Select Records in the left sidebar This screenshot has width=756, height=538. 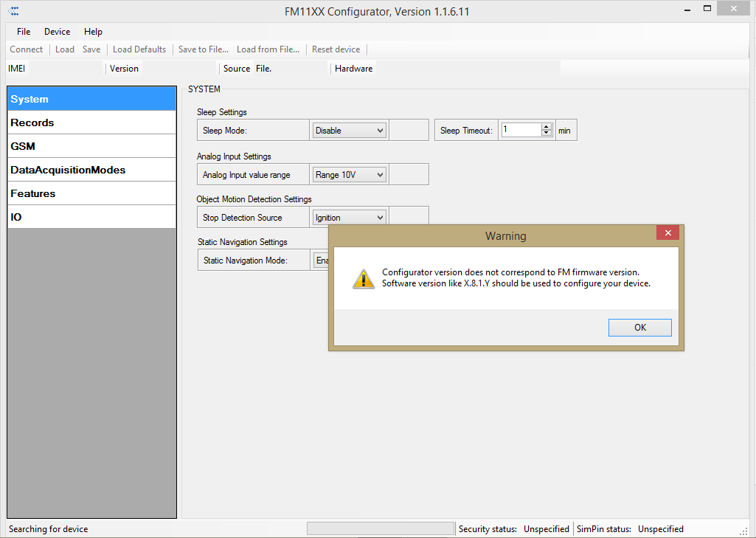pos(91,123)
